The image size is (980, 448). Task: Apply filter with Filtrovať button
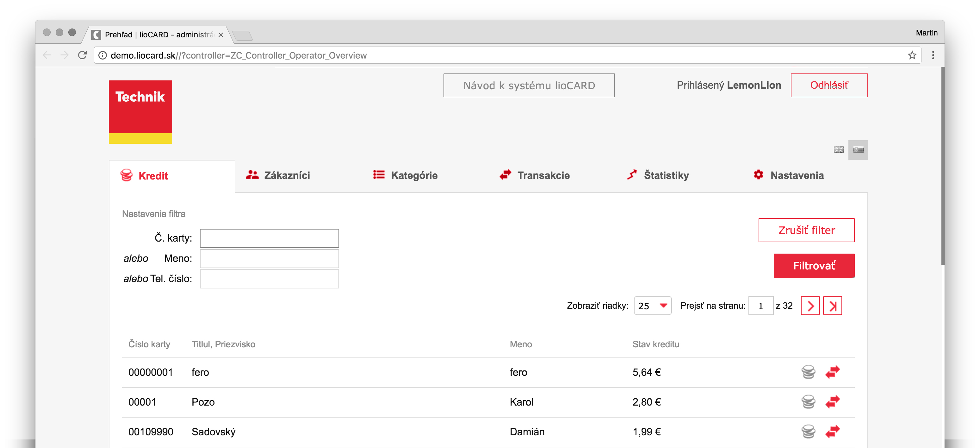click(x=814, y=265)
